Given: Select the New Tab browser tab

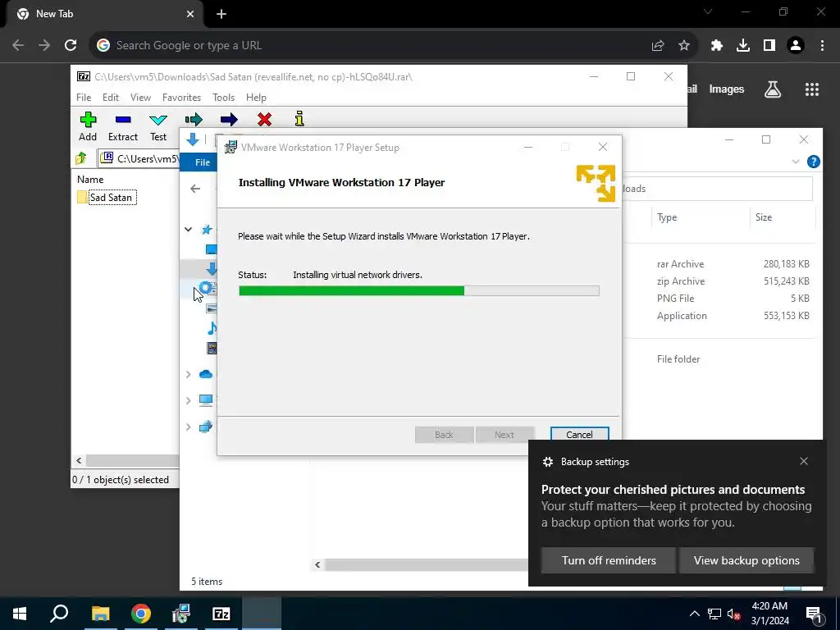Looking at the screenshot, I should coord(105,14).
